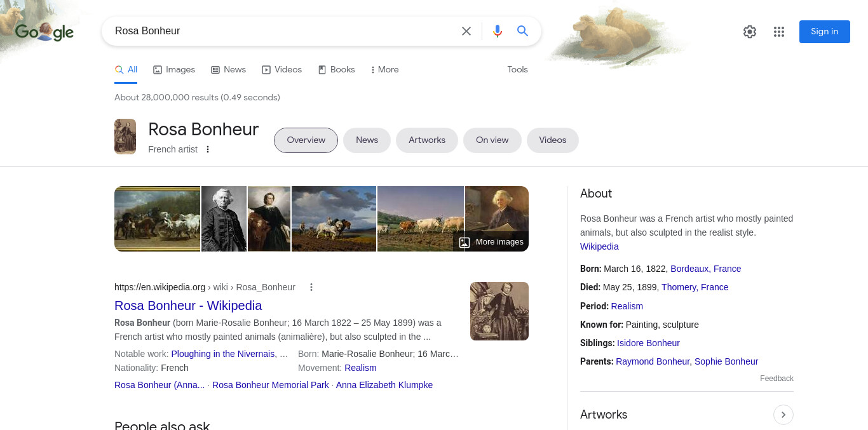Expand the Artworks section arrow
The image size is (868, 430).
(783, 415)
